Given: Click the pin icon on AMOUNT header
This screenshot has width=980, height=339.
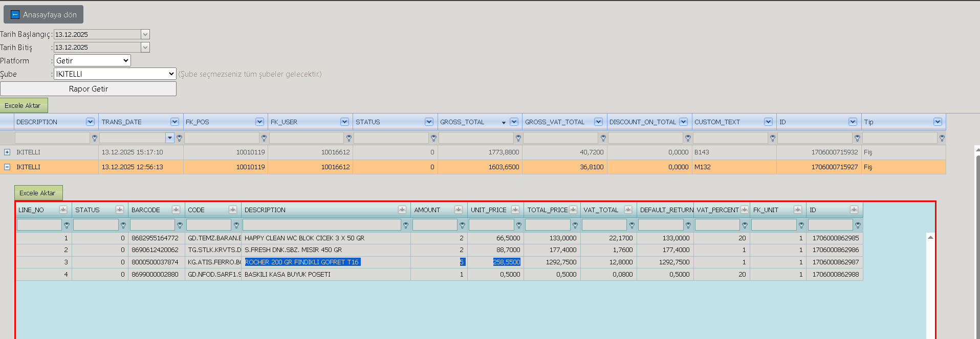Looking at the screenshot, I should (x=459, y=210).
